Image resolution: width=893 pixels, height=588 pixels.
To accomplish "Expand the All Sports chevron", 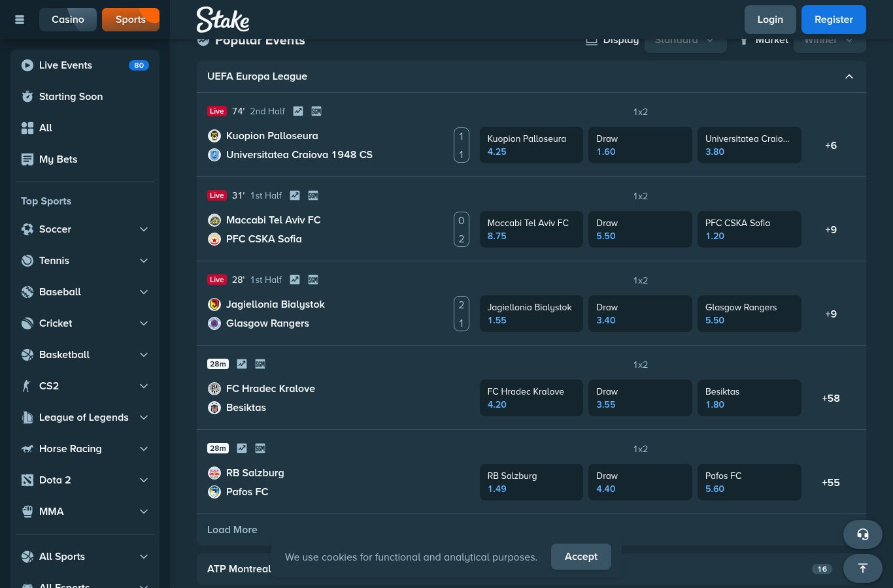I will [x=144, y=557].
